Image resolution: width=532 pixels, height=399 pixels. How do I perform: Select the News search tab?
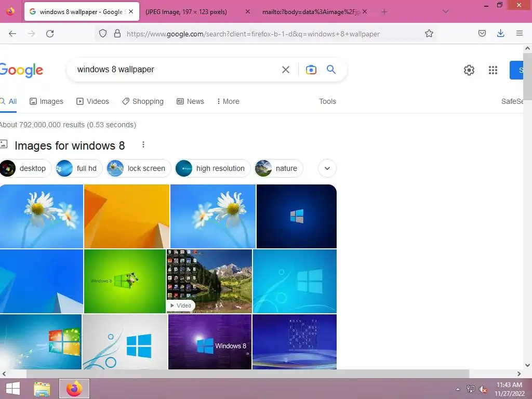click(190, 101)
